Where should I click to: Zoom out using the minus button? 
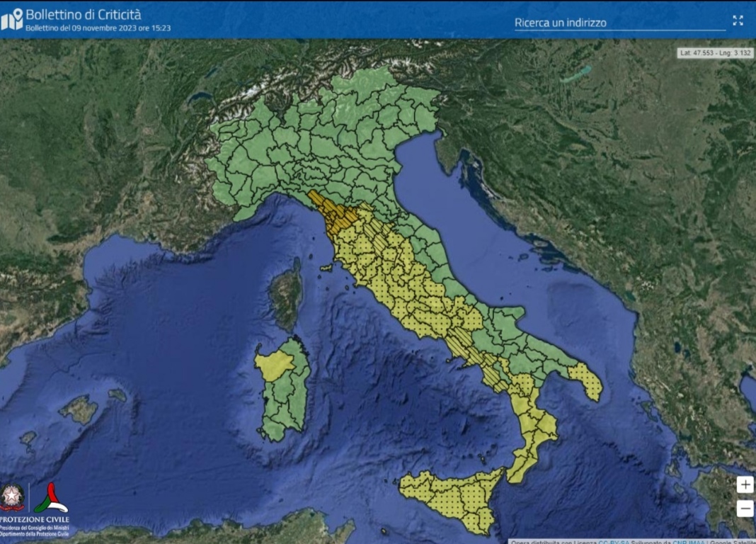[745, 508]
